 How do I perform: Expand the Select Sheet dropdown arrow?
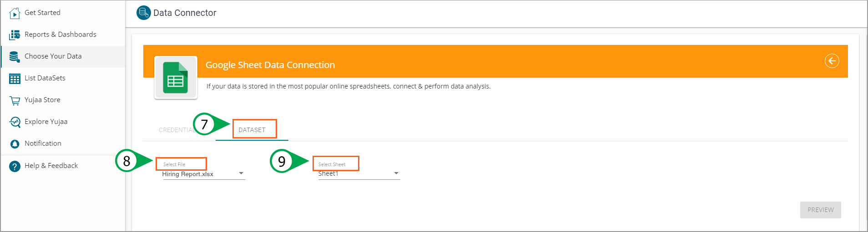tap(396, 173)
